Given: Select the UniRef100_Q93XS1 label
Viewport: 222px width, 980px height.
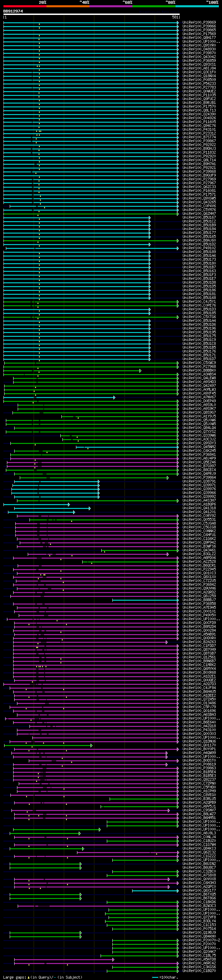Looking at the screenshot, I should tap(199, 65).
